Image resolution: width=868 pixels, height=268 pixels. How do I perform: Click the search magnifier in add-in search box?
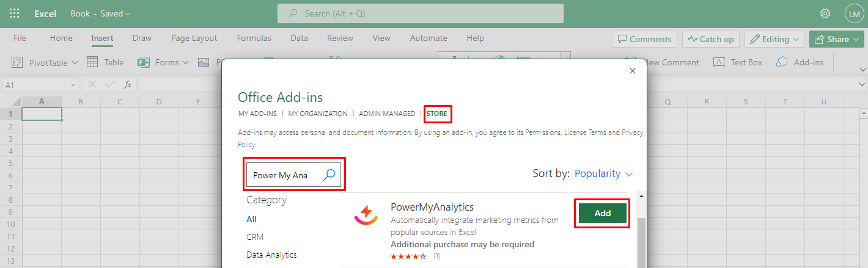[329, 175]
